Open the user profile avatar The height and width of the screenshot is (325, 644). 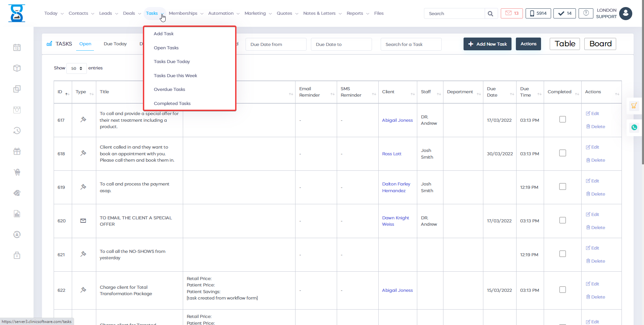(x=626, y=14)
